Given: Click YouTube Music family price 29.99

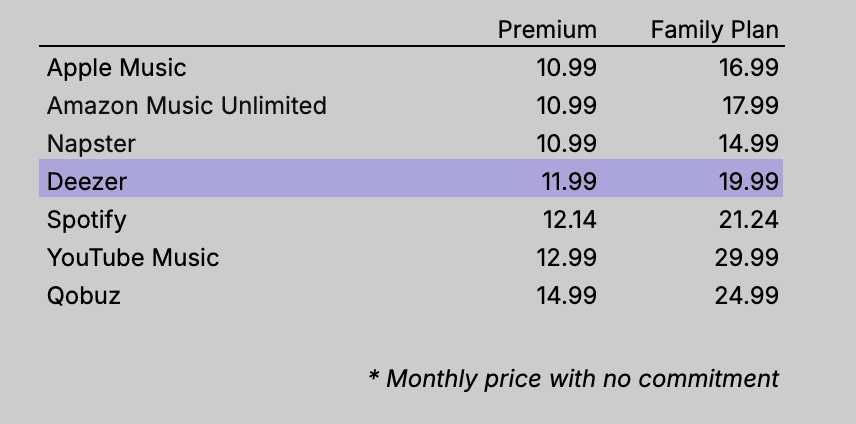Looking at the screenshot, I should coord(748,257).
